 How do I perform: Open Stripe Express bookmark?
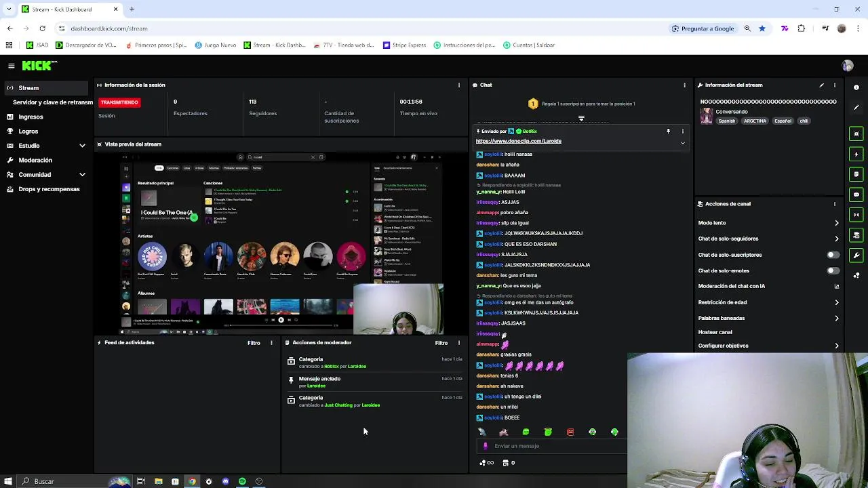tap(404, 45)
